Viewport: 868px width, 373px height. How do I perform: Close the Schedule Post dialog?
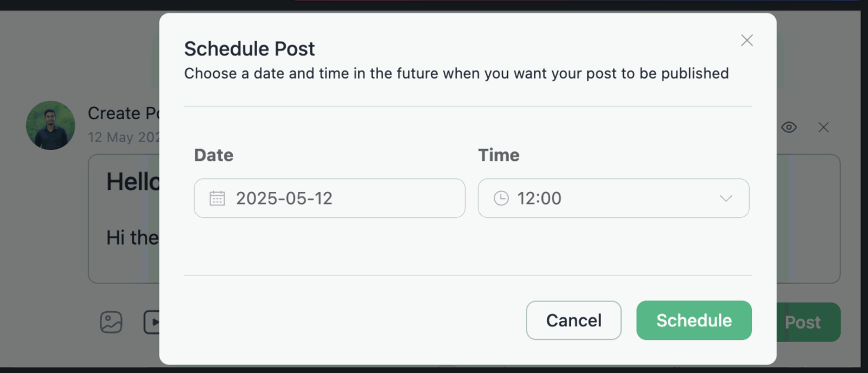pos(746,40)
